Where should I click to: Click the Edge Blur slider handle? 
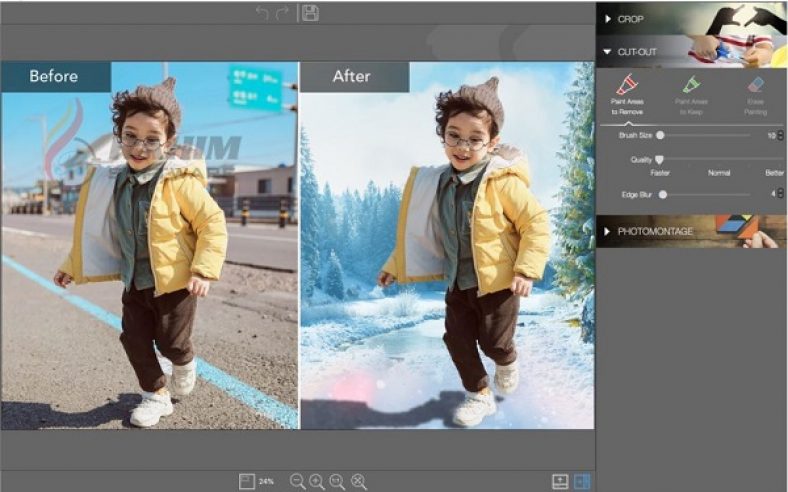click(663, 194)
